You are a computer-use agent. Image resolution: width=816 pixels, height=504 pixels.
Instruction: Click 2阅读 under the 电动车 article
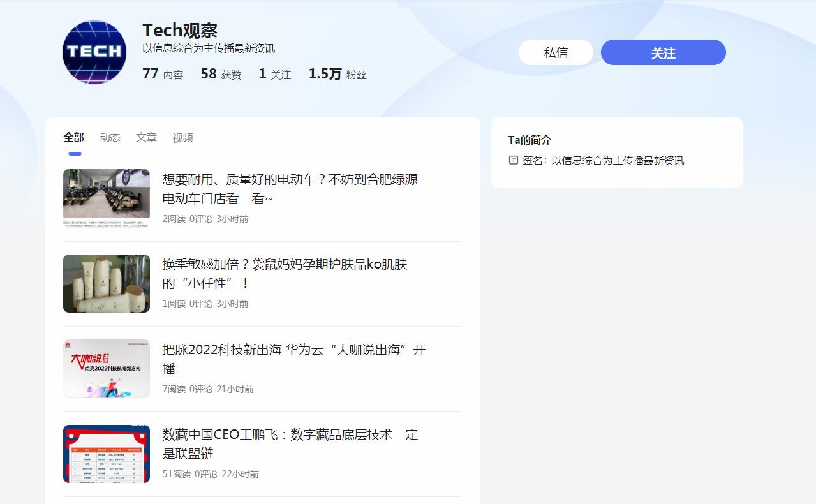click(x=174, y=219)
